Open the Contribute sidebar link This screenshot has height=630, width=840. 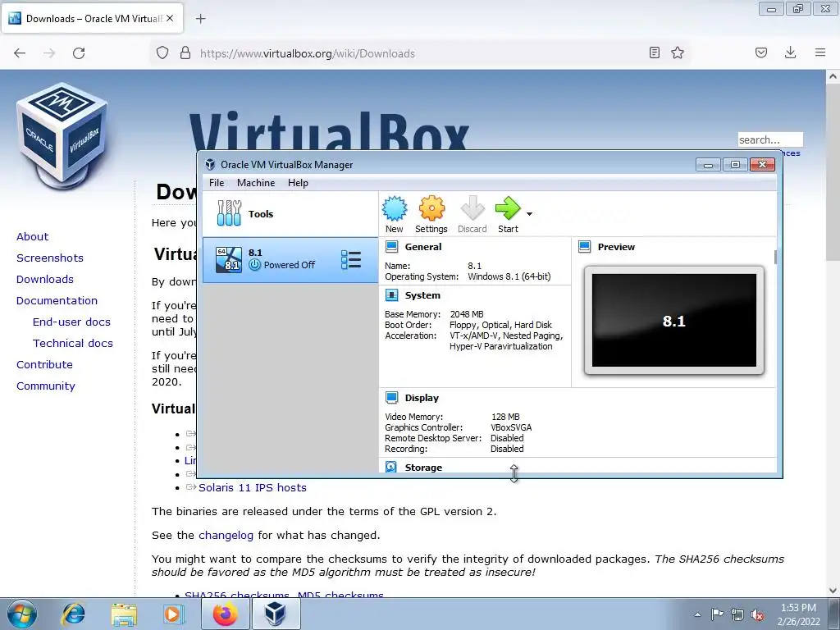click(44, 365)
